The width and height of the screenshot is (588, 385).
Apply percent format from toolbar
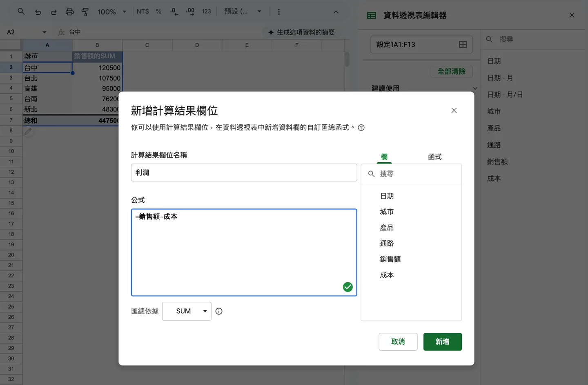point(159,11)
